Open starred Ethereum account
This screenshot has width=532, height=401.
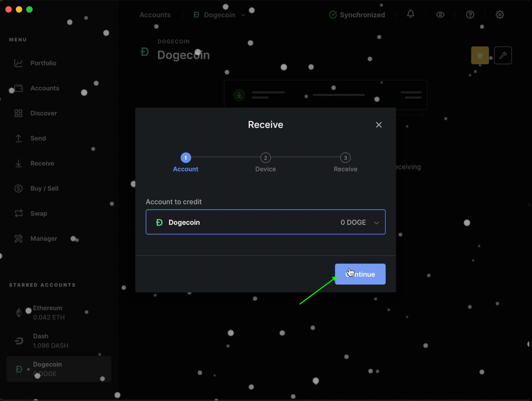[59, 313]
